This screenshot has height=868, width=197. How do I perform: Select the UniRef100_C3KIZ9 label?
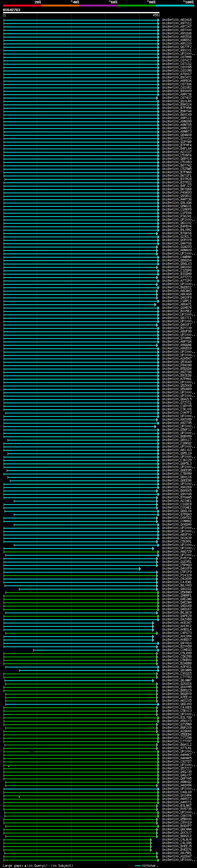(177, 460)
